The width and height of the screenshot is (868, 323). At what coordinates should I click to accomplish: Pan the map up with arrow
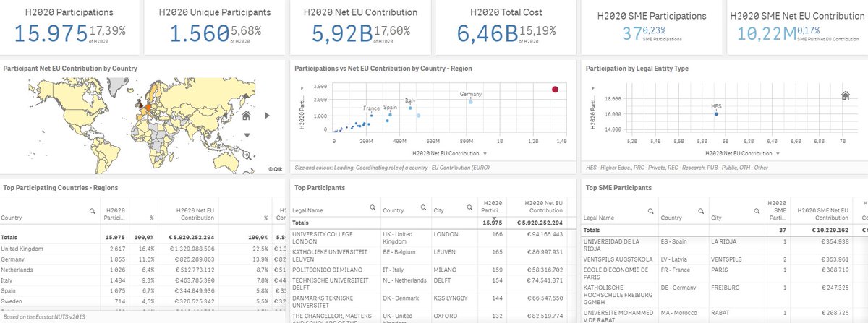[247, 95]
